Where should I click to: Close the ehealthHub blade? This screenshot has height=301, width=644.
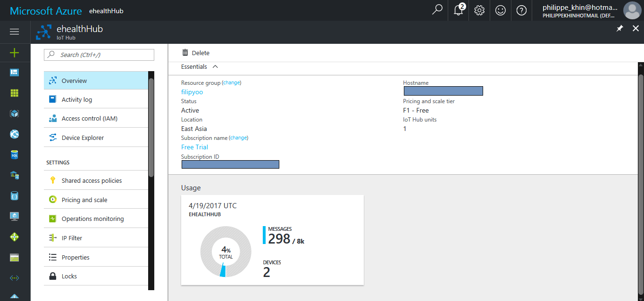(x=636, y=29)
